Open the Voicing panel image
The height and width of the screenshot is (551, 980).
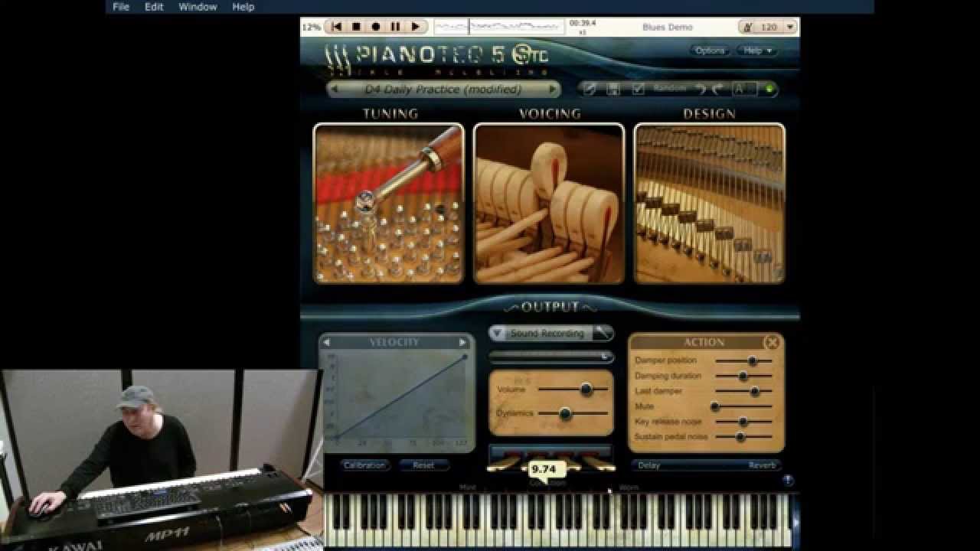(x=549, y=204)
